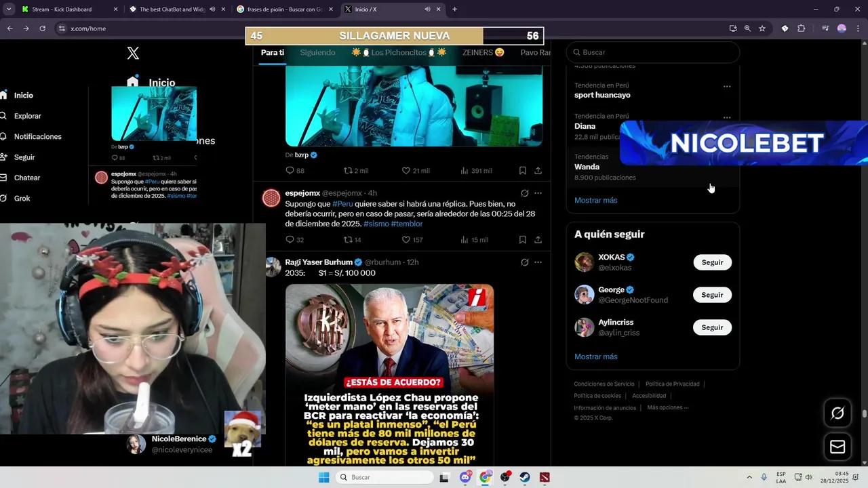Switch to the Siguiendo tab

(x=317, y=53)
